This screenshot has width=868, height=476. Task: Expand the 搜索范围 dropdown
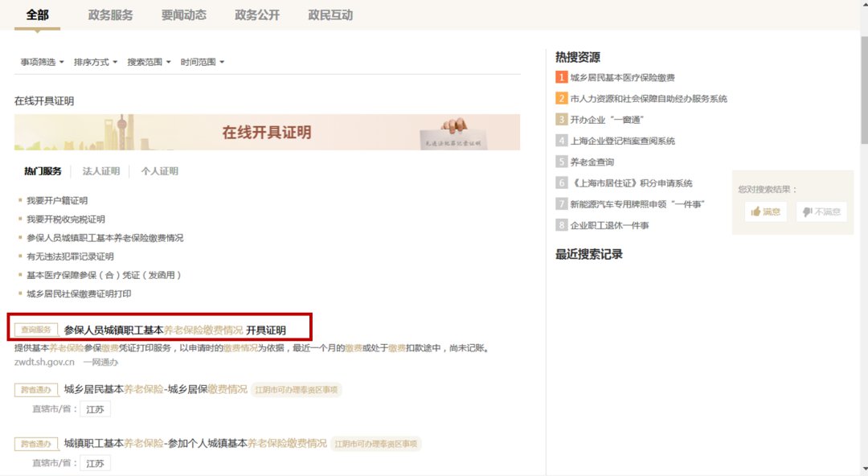pyautogui.click(x=149, y=62)
